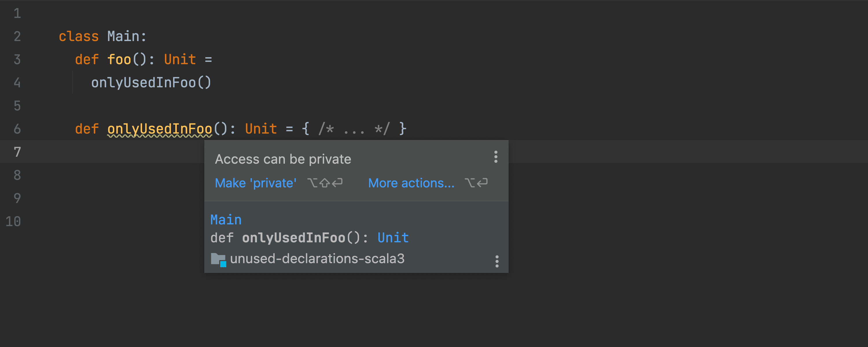
Task: Click the "Access can be private" message text
Action: [283, 159]
